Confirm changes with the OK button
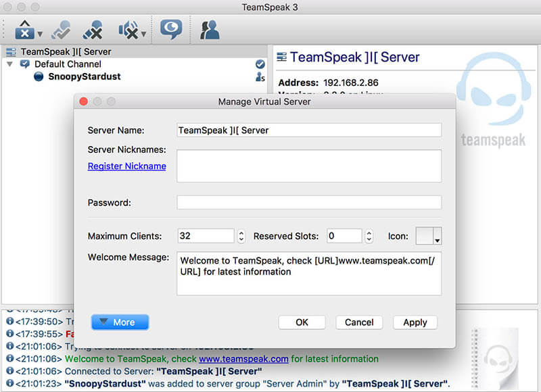This screenshot has height=392, width=541. point(302,322)
